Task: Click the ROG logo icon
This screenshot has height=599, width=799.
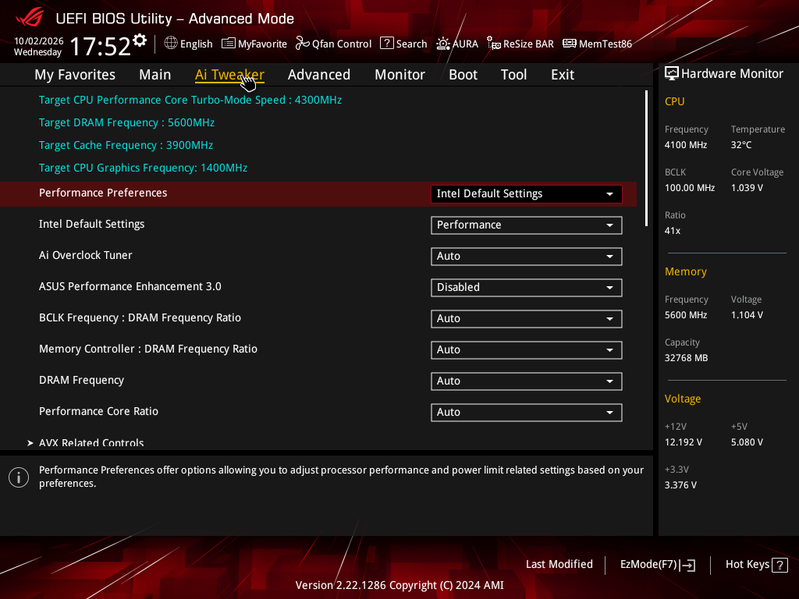Action: pos(30,18)
